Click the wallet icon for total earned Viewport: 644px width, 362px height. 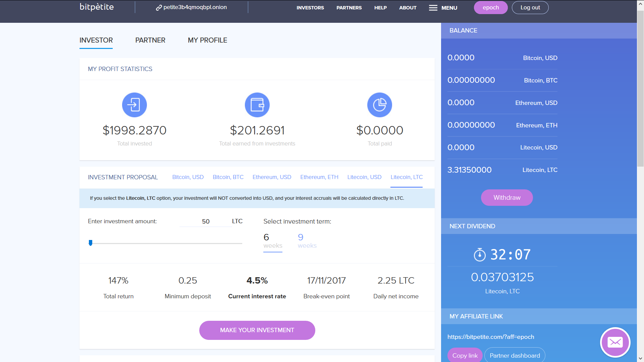tap(257, 105)
